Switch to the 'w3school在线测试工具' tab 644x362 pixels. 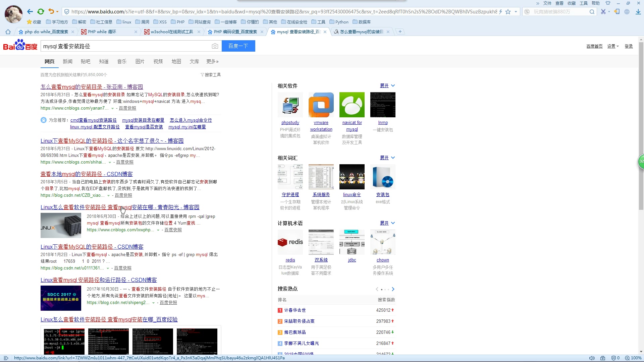pyautogui.click(x=172, y=32)
